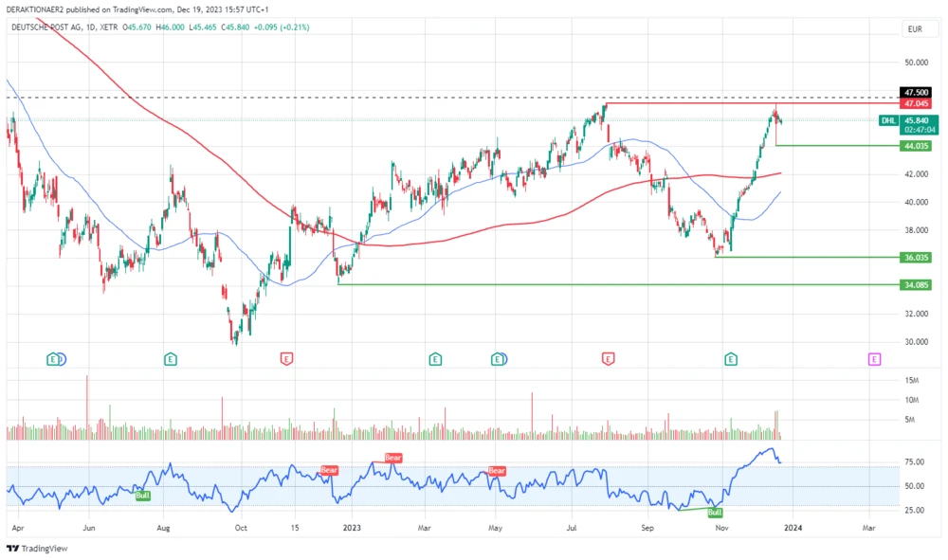Click the earnings and dividend marker near April

56,359
